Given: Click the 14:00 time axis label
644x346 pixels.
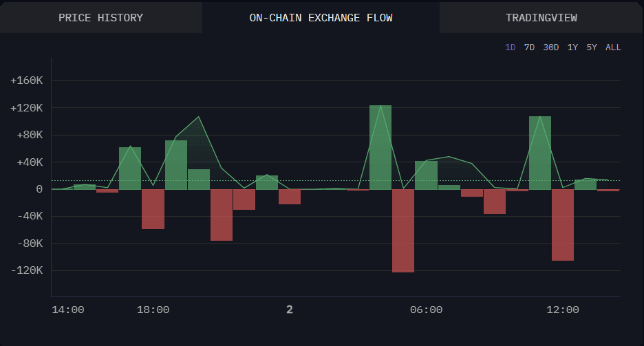Looking at the screenshot, I should [68, 310].
